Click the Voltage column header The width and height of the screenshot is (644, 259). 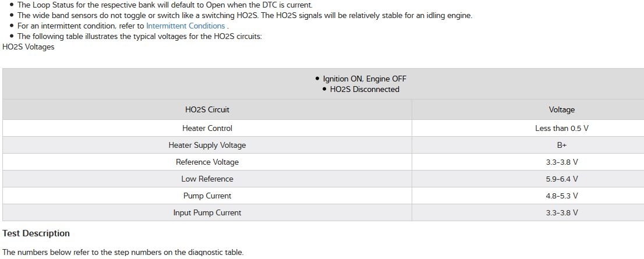[x=561, y=109]
